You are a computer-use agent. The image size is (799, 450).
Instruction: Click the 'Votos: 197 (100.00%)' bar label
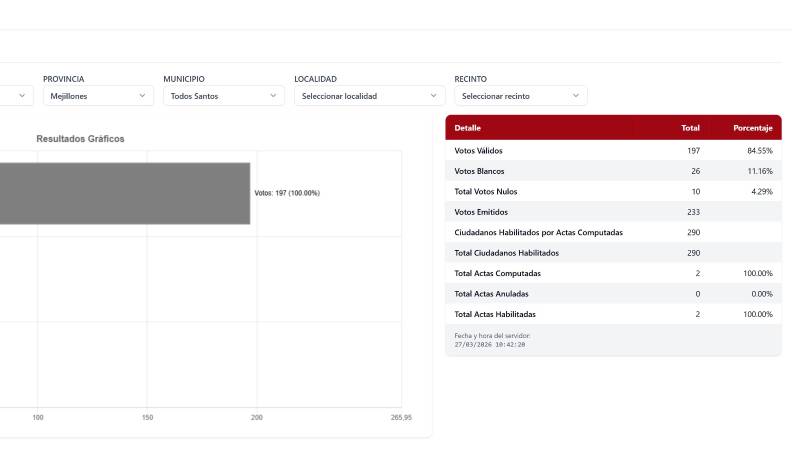(287, 193)
